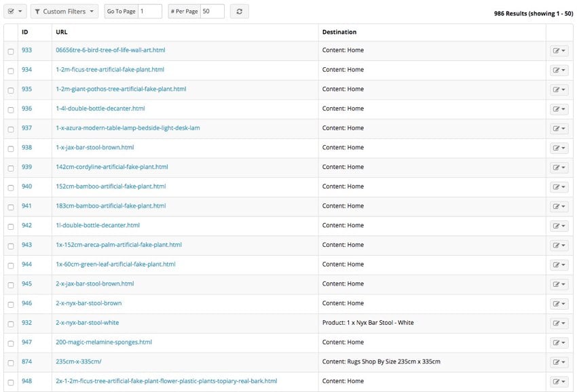Open edit action icon for row 932

tap(559, 324)
